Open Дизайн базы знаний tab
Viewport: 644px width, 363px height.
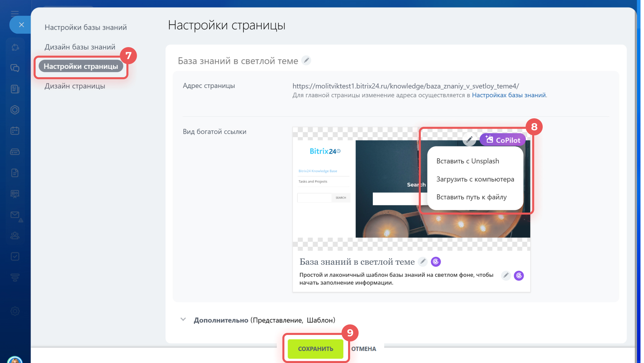point(80,47)
